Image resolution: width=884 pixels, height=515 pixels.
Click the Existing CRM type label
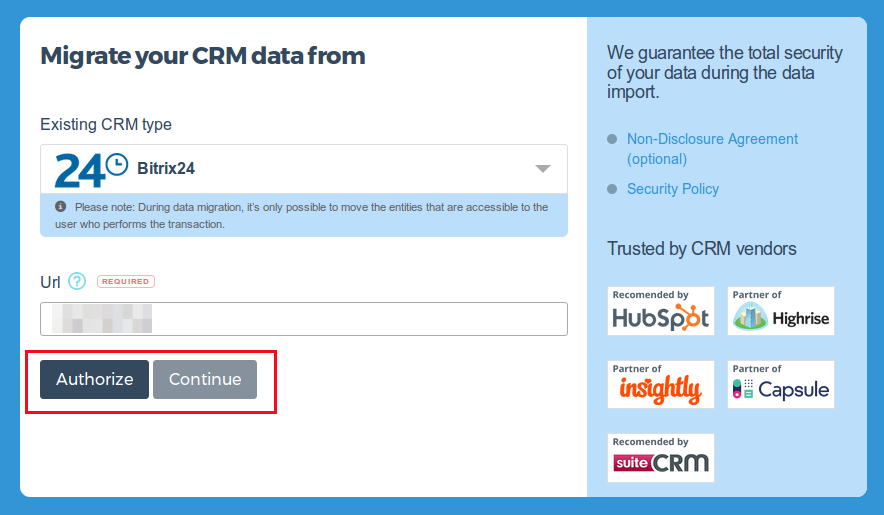(x=106, y=124)
